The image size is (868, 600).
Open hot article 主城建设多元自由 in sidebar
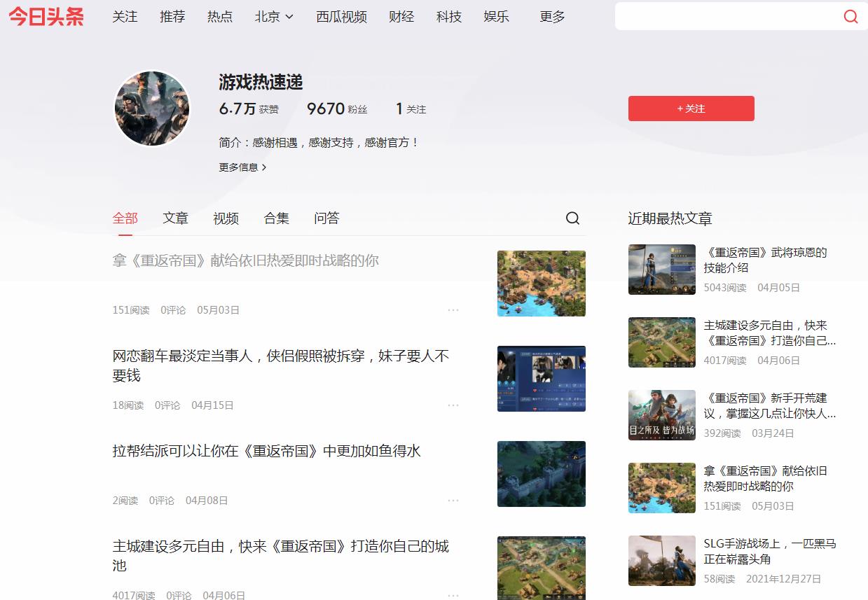point(770,333)
